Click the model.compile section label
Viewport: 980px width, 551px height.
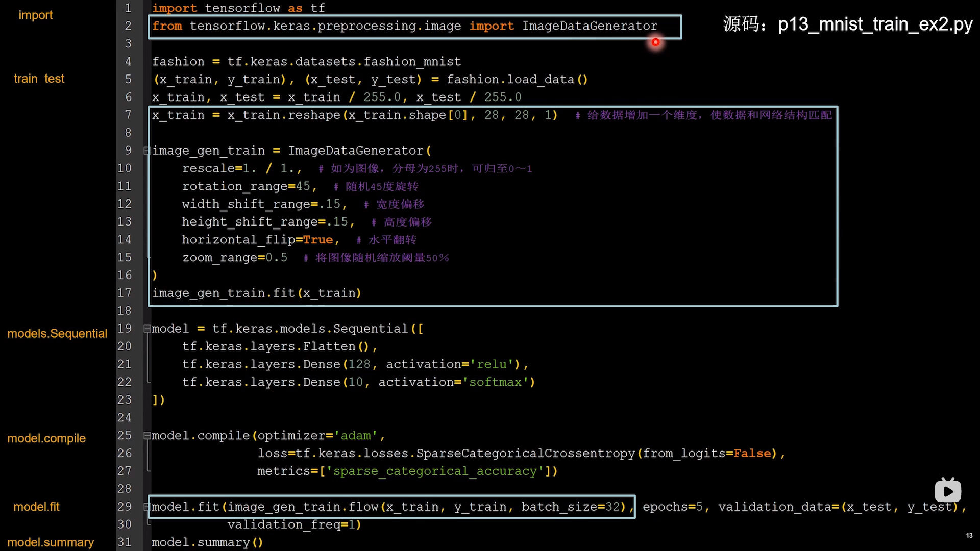46,438
